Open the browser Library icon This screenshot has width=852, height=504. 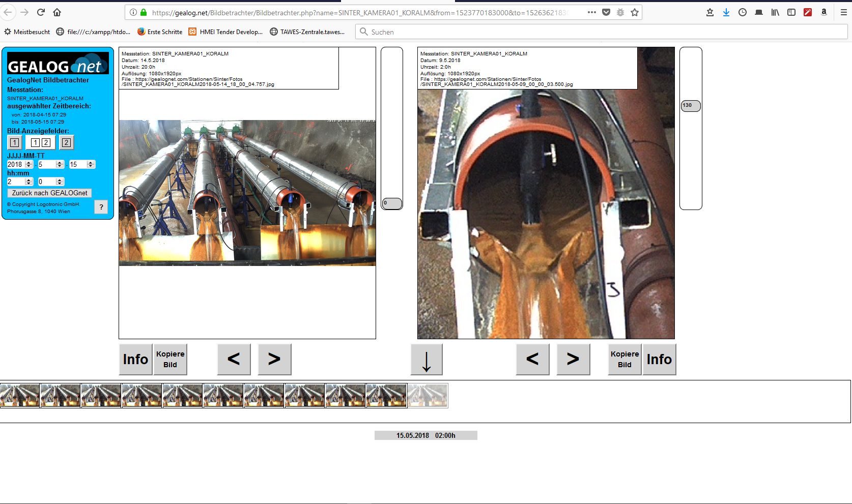click(x=775, y=12)
